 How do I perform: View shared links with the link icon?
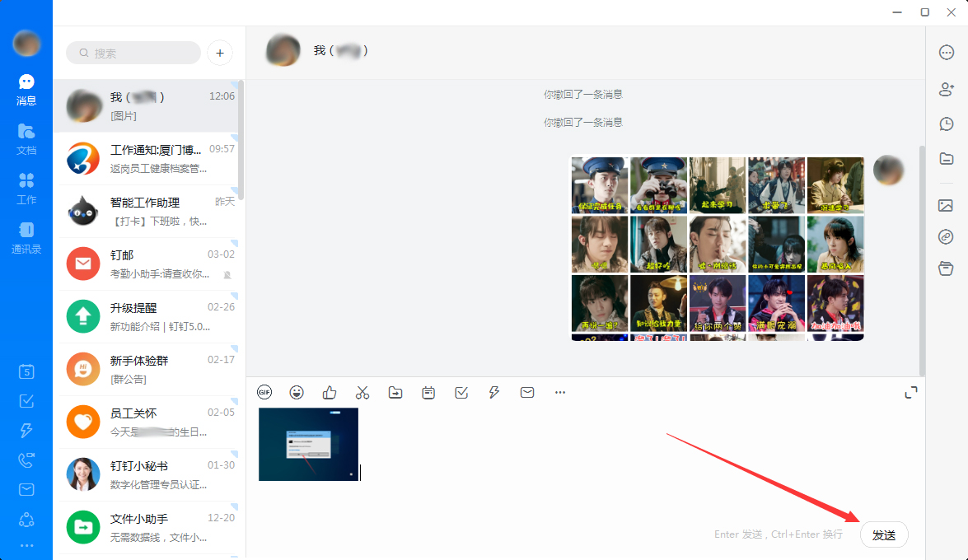pyautogui.click(x=946, y=236)
